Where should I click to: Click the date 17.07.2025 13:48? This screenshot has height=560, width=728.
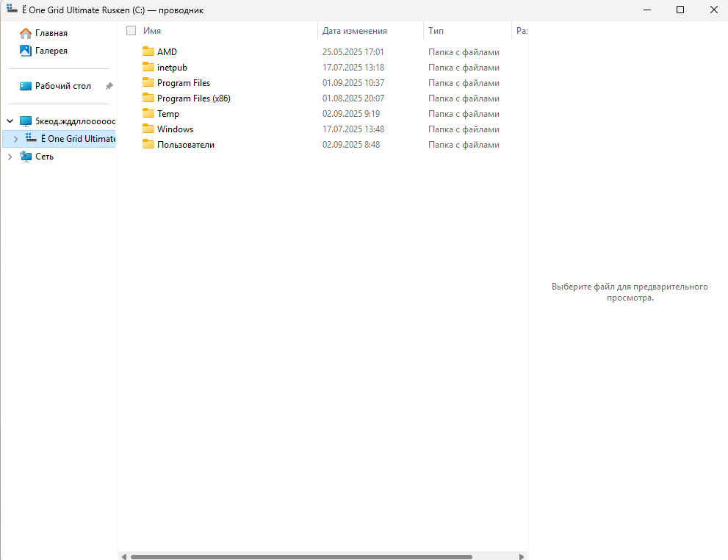(x=353, y=129)
